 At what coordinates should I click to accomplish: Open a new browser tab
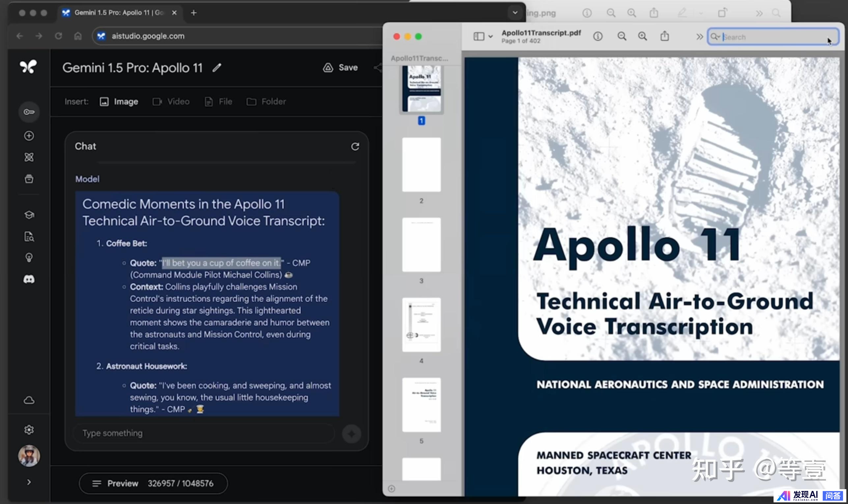[x=194, y=13]
